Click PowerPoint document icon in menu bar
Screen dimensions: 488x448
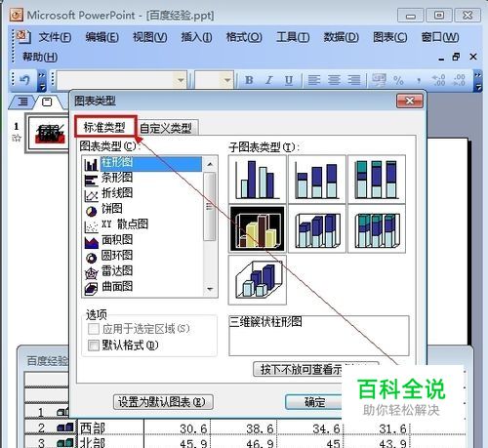(23, 37)
